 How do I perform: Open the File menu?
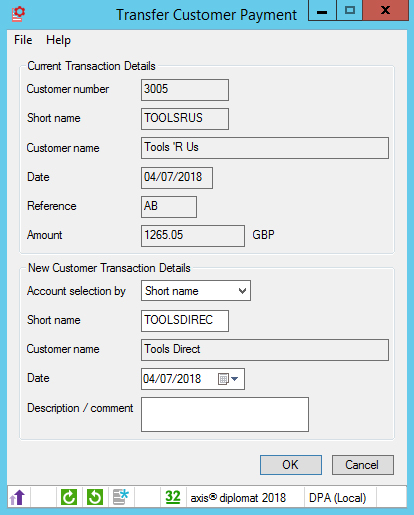[23, 40]
